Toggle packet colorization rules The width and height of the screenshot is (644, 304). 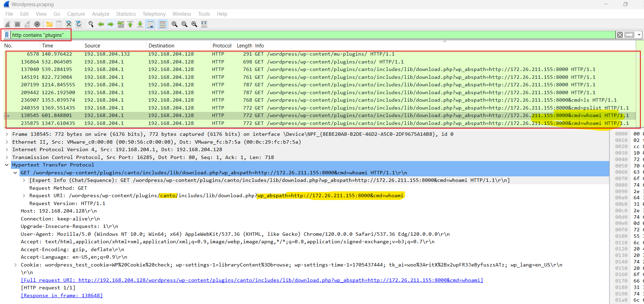[163, 24]
